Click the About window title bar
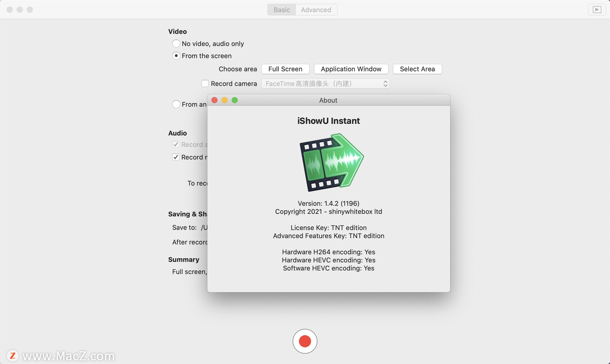 329,100
